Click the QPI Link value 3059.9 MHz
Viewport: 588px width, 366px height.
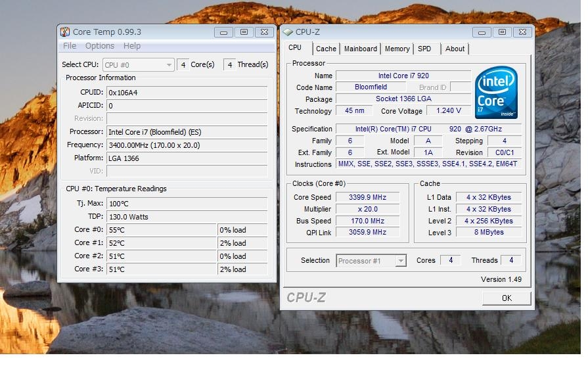[x=367, y=232]
